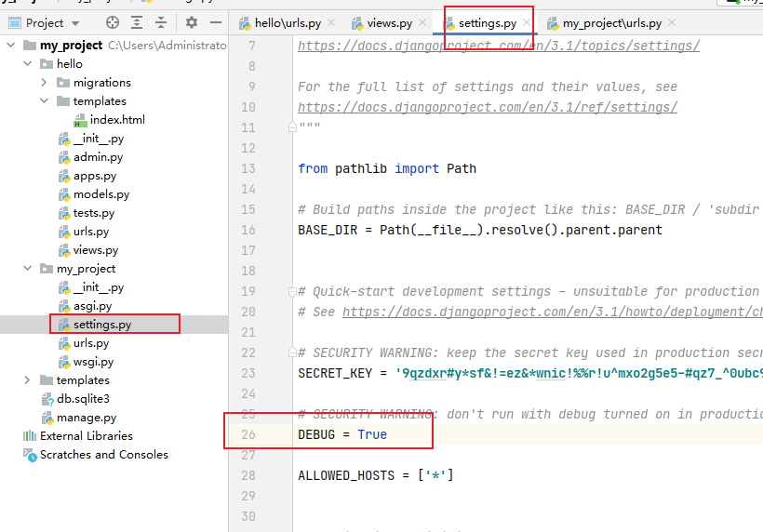Click the migrations folder icon
Image resolution: width=763 pixels, height=532 pixels.
pyautogui.click(x=63, y=83)
